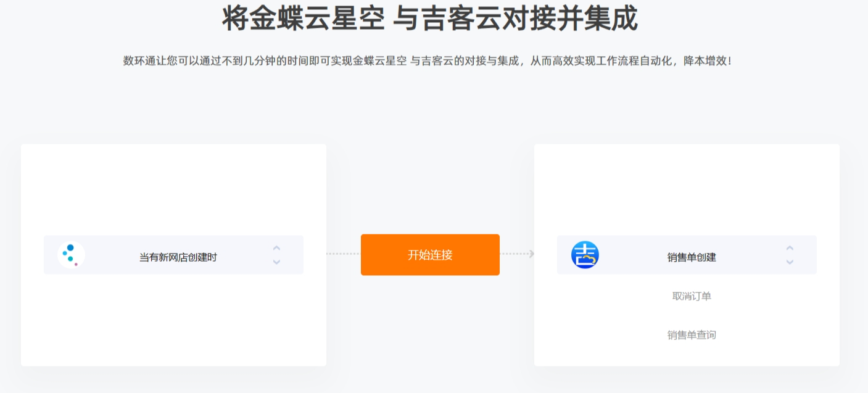This screenshot has width=868, height=393.
Task: Show next action with right down chevron
Action: pyautogui.click(x=790, y=262)
